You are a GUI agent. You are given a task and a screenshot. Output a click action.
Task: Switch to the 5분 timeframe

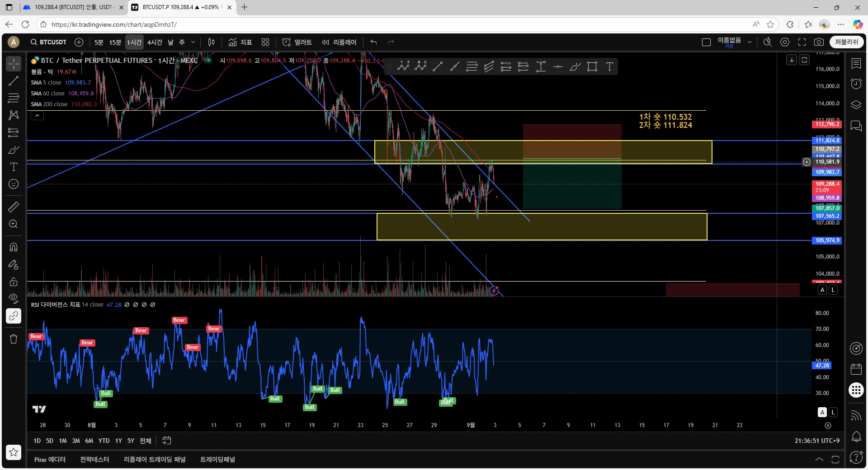coord(99,42)
